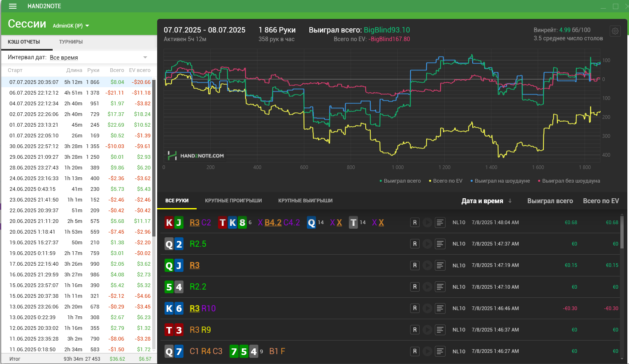Select session 28.06.2025 23:27:43
The image size is (629, 364).
(x=77, y=168)
